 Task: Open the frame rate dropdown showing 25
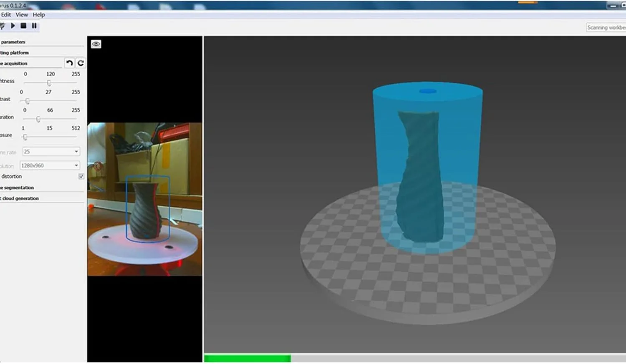(x=51, y=152)
